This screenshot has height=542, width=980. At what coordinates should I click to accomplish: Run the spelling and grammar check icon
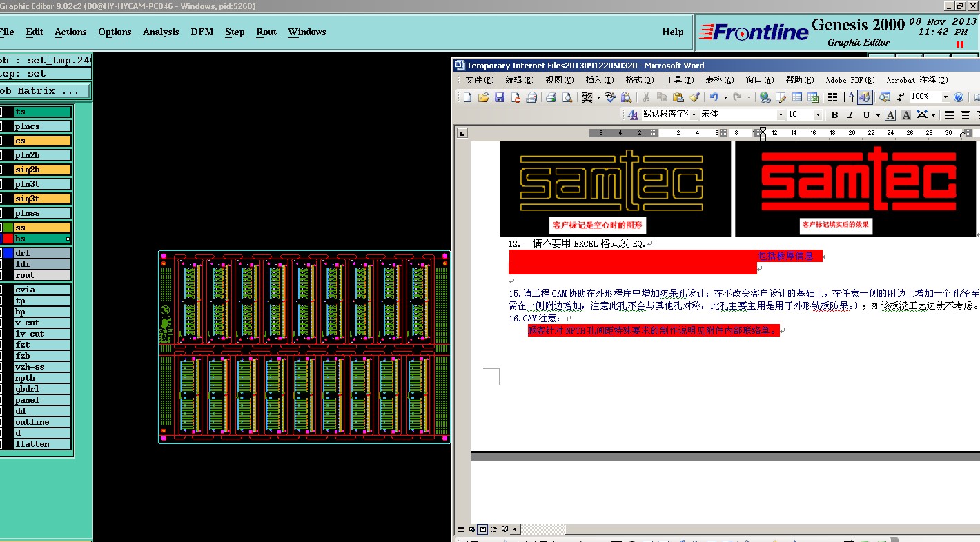point(611,97)
